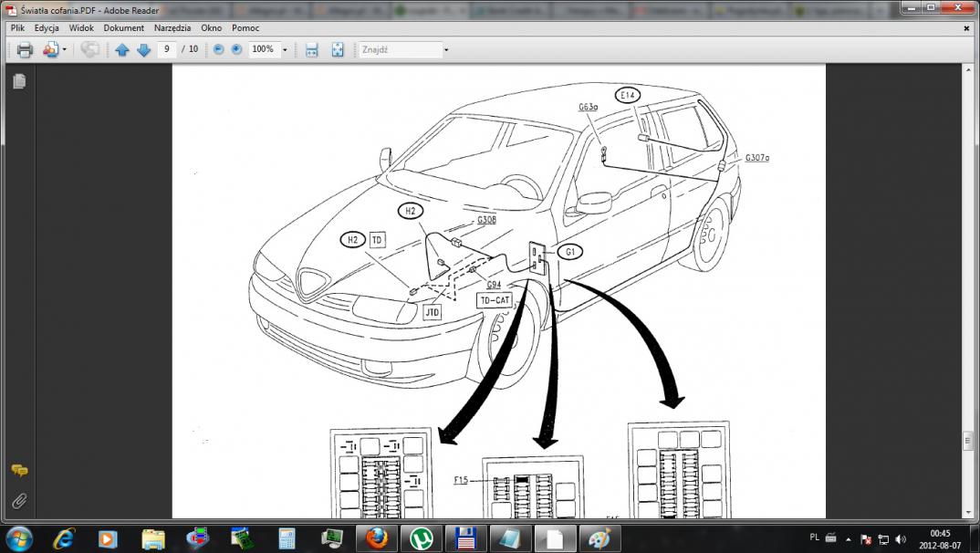The height and width of the screenshot is (553, 980).
Task: Click the page number field showing 9
Action: [167, 49]
